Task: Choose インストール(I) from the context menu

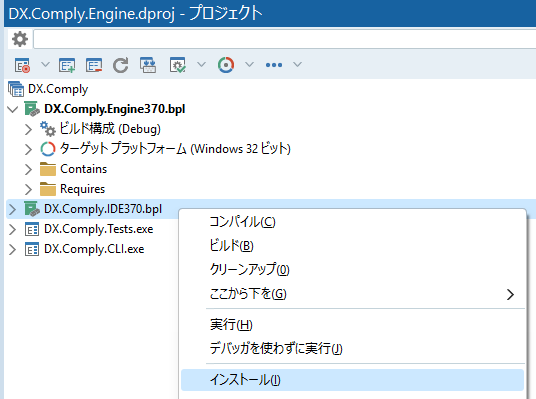Action: pos(352,380)
